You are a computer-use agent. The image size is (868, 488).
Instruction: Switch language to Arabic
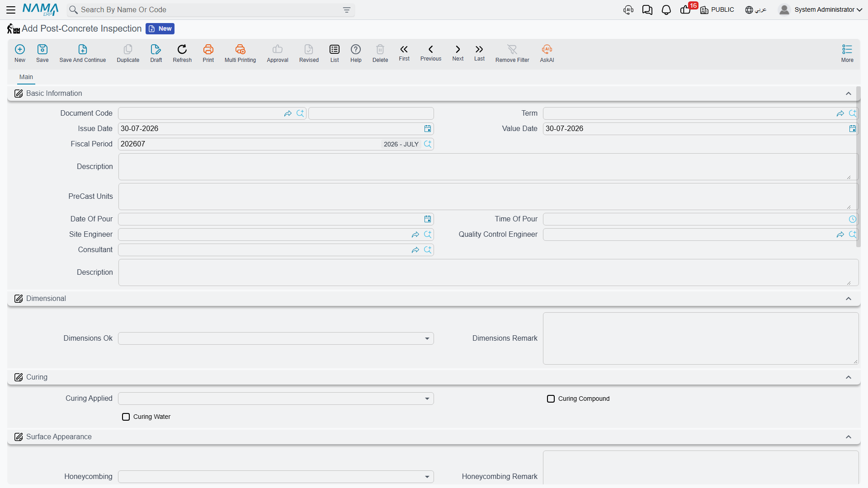[755, 10]
